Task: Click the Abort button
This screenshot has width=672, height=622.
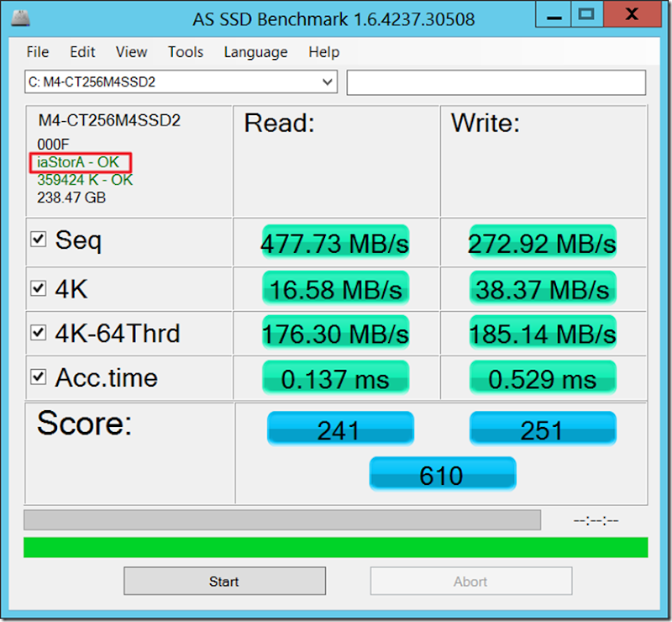Action: (x=470, y=581)
